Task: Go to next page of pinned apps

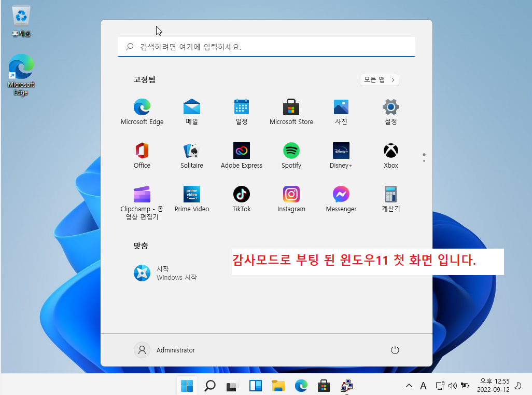Action: point(424,161)
